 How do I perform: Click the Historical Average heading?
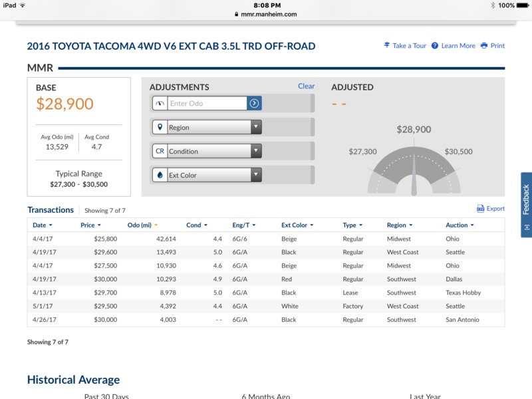[73, 380]
